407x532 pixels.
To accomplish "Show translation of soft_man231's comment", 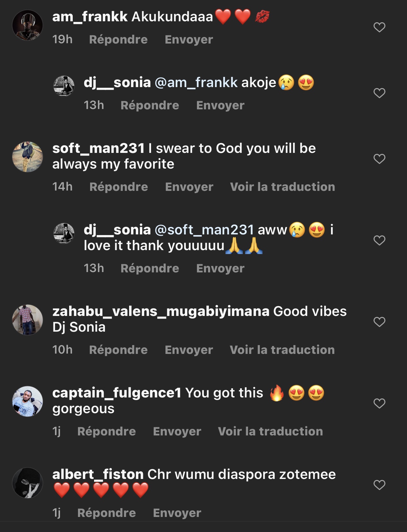I will coord(282,187).
